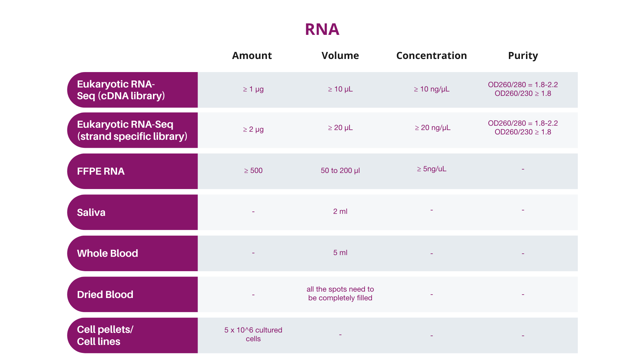Select the Saliva row label
This screenshot has height=362, width=644.
pyautogui.click(x=91, y=213)
